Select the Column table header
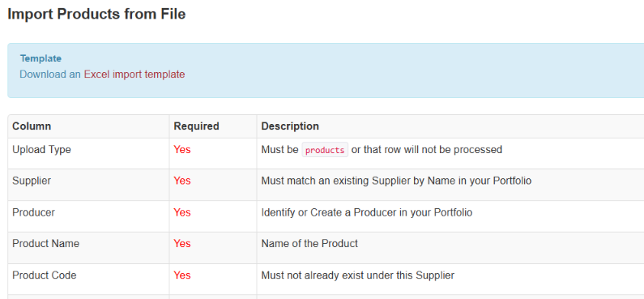The image size is (644, 299). [32, 126]
